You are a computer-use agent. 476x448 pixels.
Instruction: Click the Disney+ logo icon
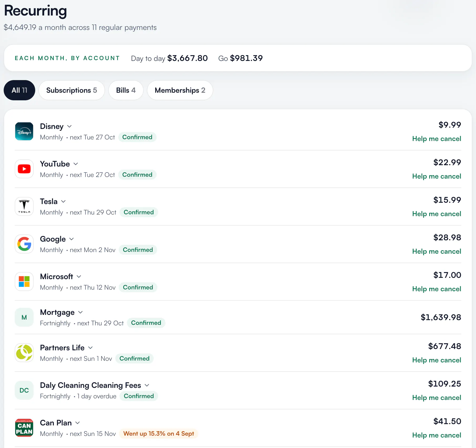(x=24, y=131)
